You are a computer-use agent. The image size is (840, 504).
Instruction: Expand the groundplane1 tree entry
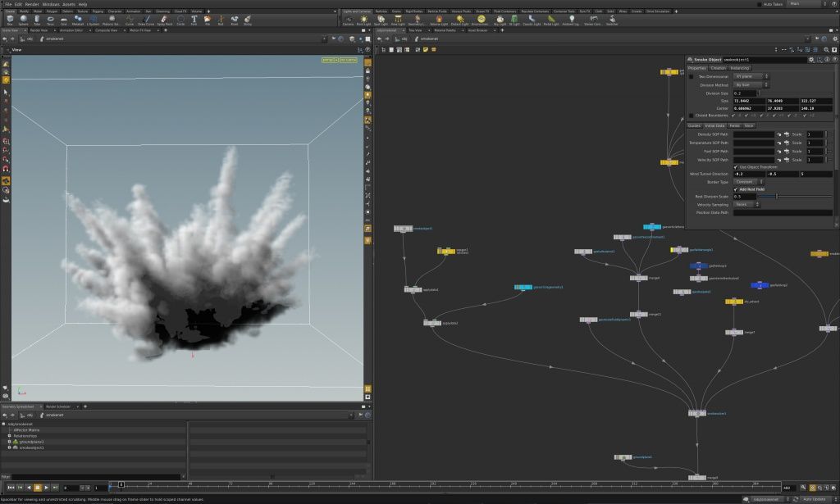click(9, 442)
